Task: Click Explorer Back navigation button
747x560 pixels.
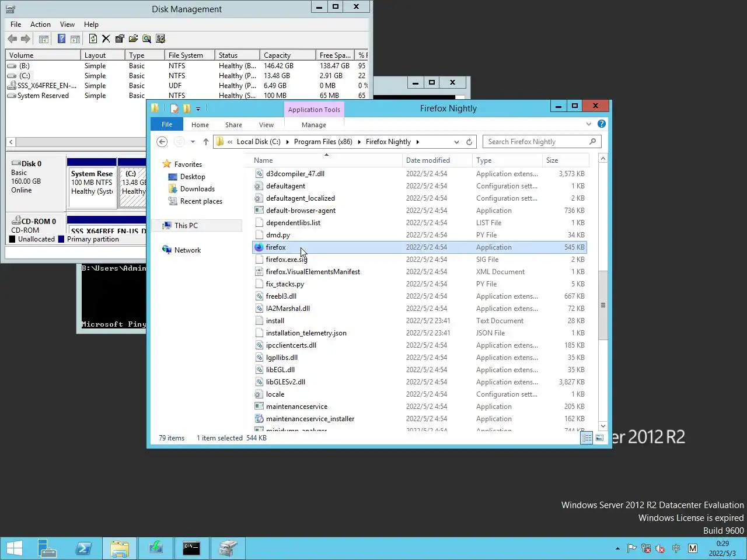Action: [x=162, y=142]
